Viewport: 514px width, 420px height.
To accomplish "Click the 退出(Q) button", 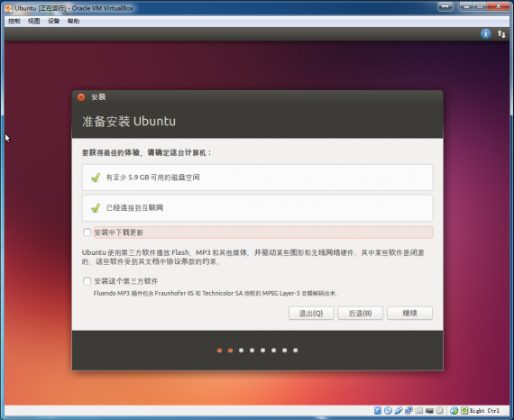I will point(311,314).
